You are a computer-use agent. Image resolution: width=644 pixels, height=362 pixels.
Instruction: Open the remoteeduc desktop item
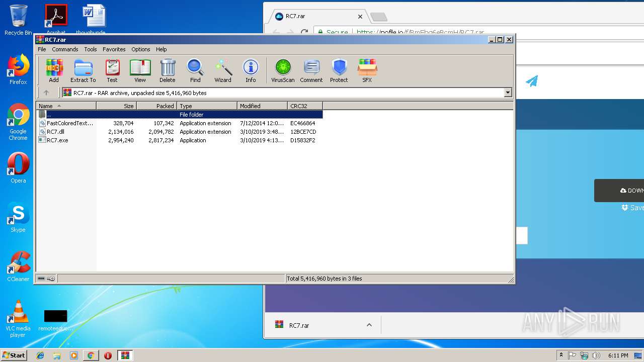tap(55, 320)
